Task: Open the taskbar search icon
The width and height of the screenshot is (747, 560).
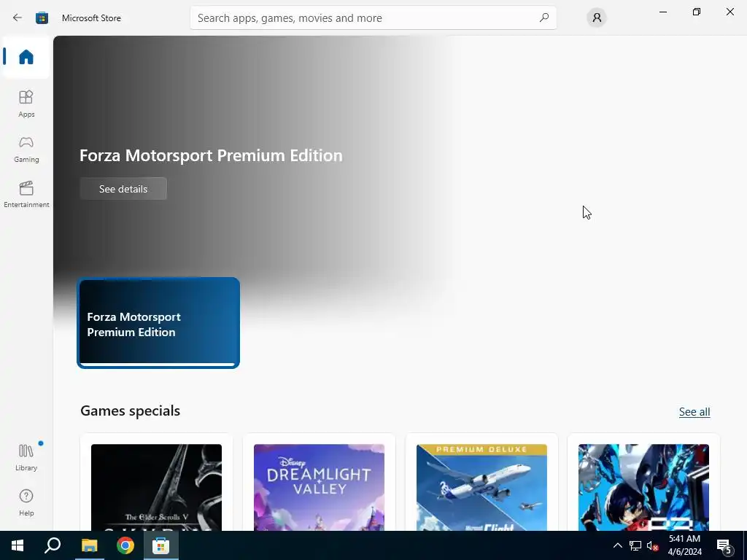Action: click(x=53, y=545)
